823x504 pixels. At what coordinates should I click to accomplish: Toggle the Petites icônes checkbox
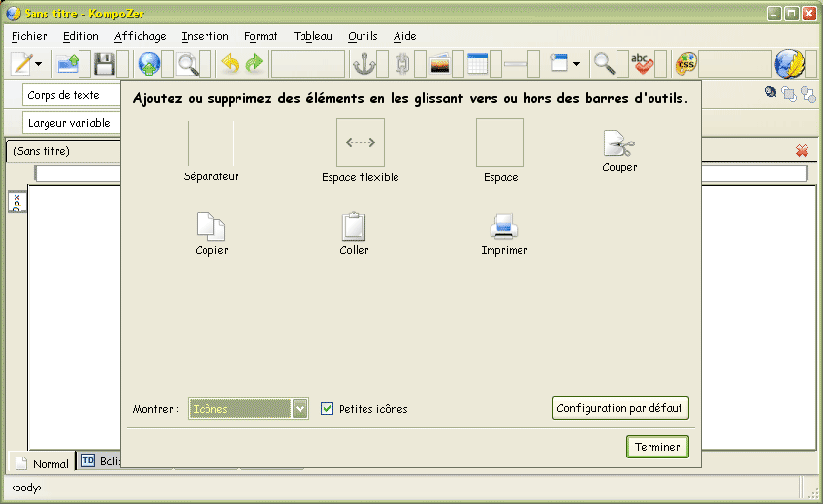coord(328,409)
